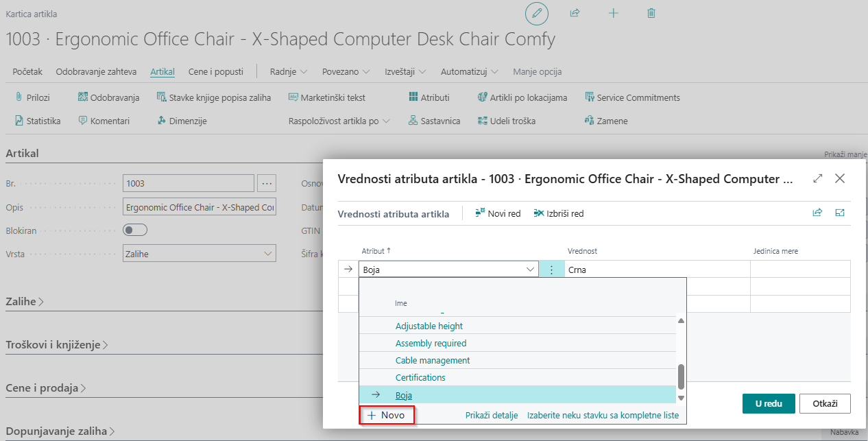Open Prilozi attachments

(32, 97)
